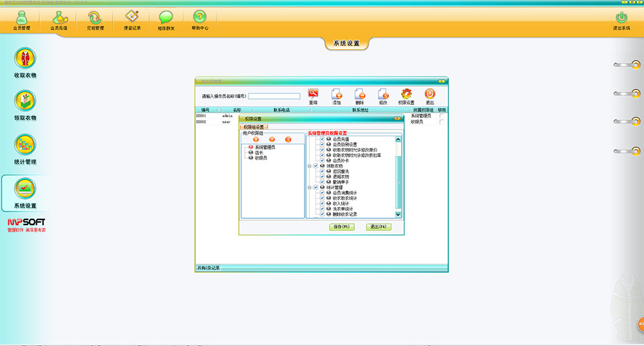Uncheck 删除收衣记录 permission

[322, 214]
